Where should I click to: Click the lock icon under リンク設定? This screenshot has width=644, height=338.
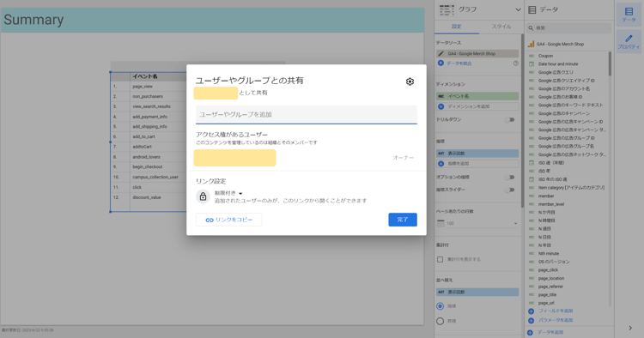click(203, 197)
